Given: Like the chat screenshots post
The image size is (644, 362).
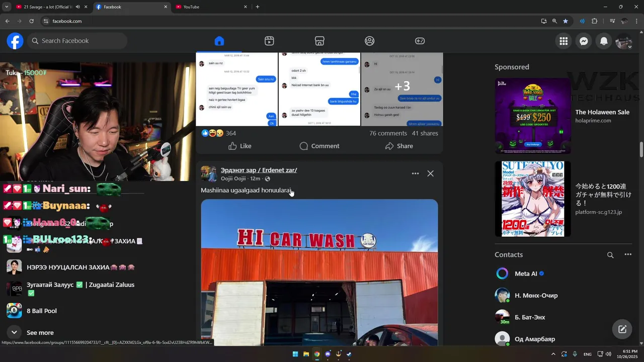Looking at the screenshot, I should coord(239,146).
